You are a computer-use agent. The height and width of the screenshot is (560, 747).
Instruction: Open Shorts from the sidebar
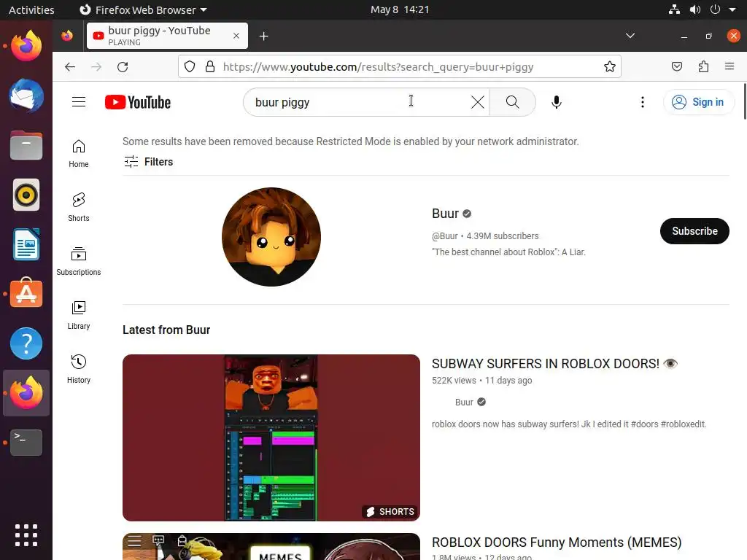coord(79,207)
